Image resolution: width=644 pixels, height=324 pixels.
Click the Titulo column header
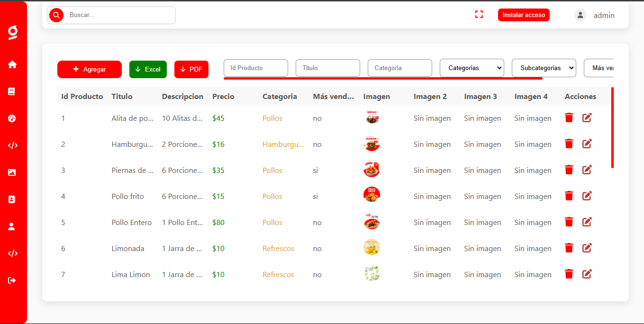coord(122,96)
